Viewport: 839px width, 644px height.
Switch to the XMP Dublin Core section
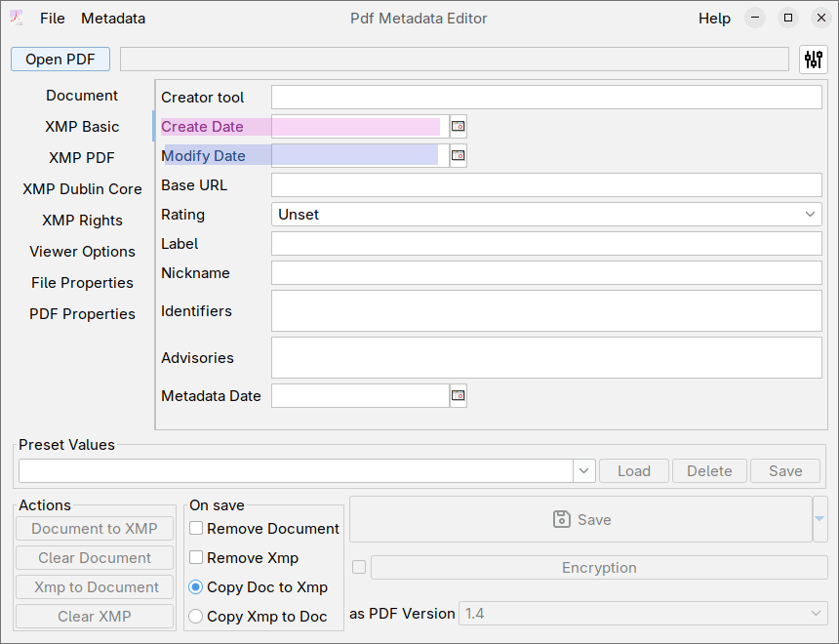(82, 188)
